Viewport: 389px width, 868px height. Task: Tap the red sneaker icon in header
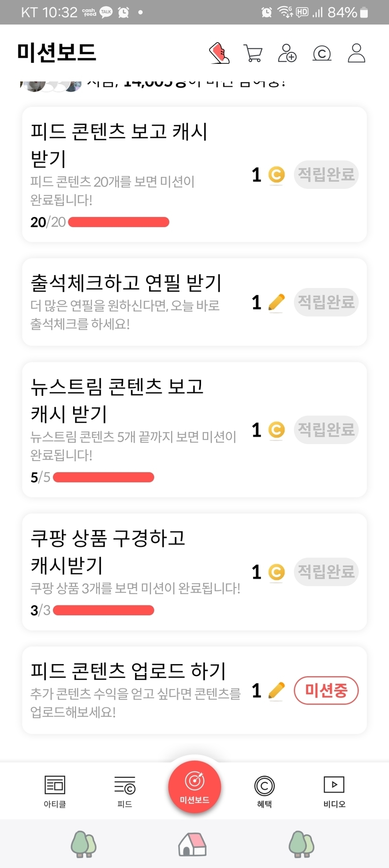pyautogui.click(x=219, y=53)
